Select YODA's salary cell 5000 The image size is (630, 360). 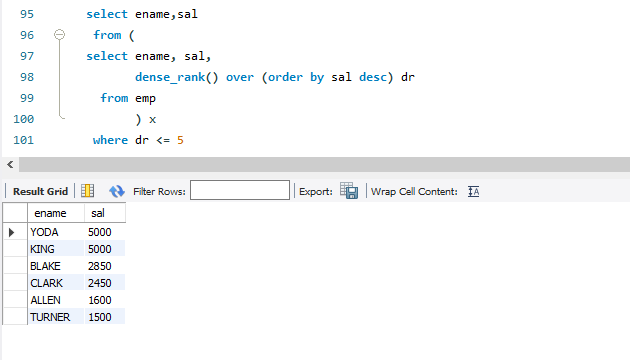105,232
